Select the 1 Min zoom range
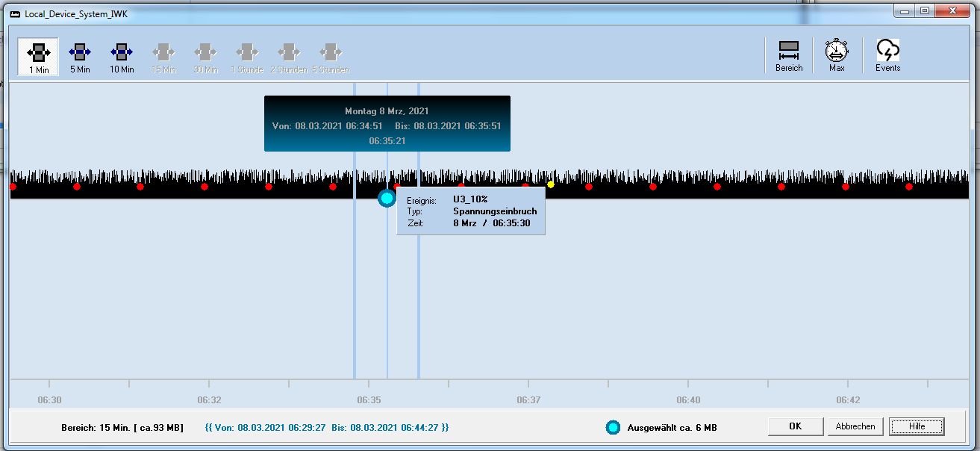 coord(39,57)
